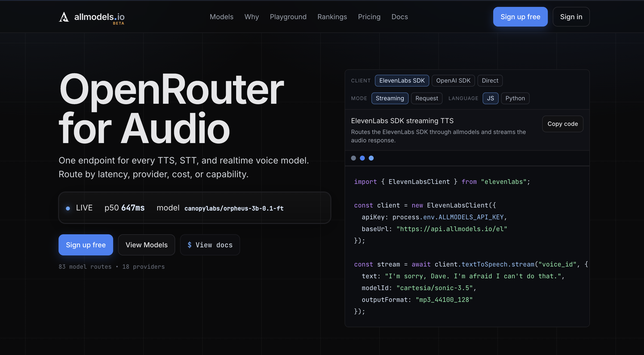Click the blue LIVE status dot

tap(68, 208)
